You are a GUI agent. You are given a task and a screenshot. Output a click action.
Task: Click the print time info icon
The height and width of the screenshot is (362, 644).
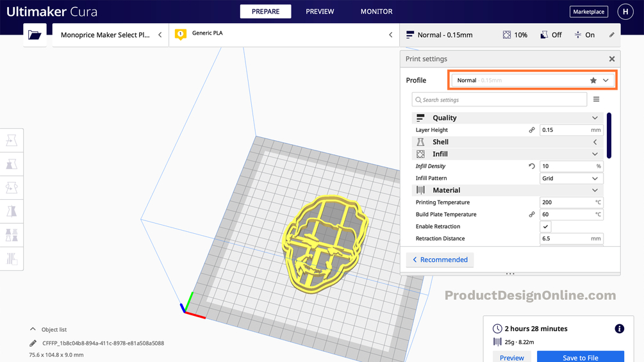pyautogui.click(x=620, y=328)
